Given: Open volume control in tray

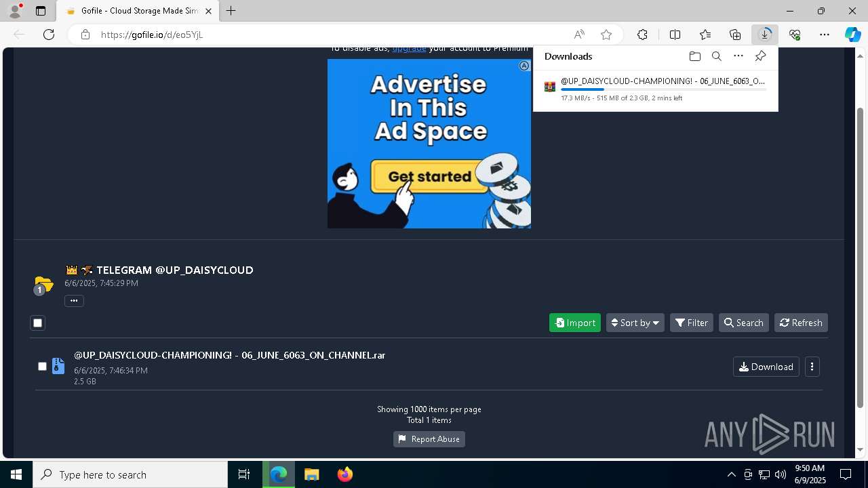Looking at the screenshot, I should 781,474.
